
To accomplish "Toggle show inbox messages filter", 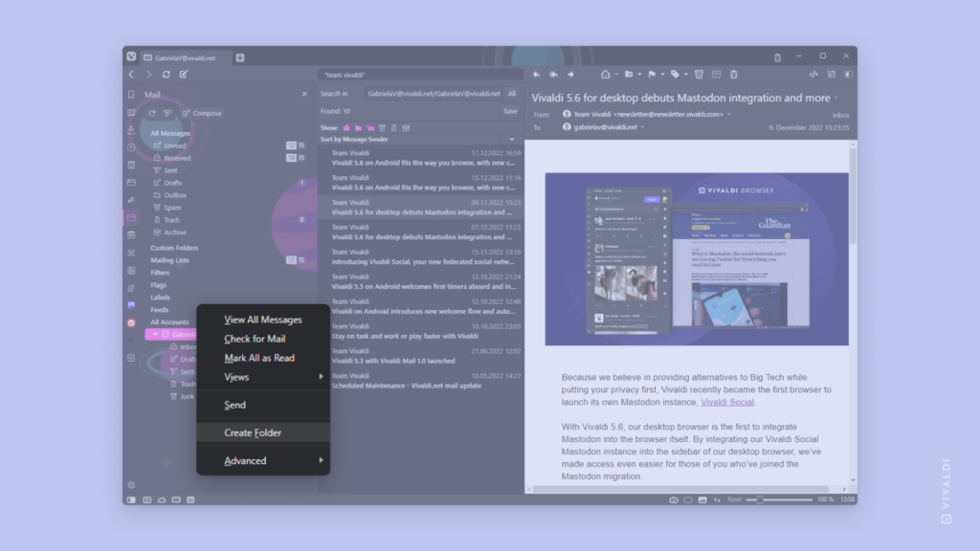I will pos(346,128).
